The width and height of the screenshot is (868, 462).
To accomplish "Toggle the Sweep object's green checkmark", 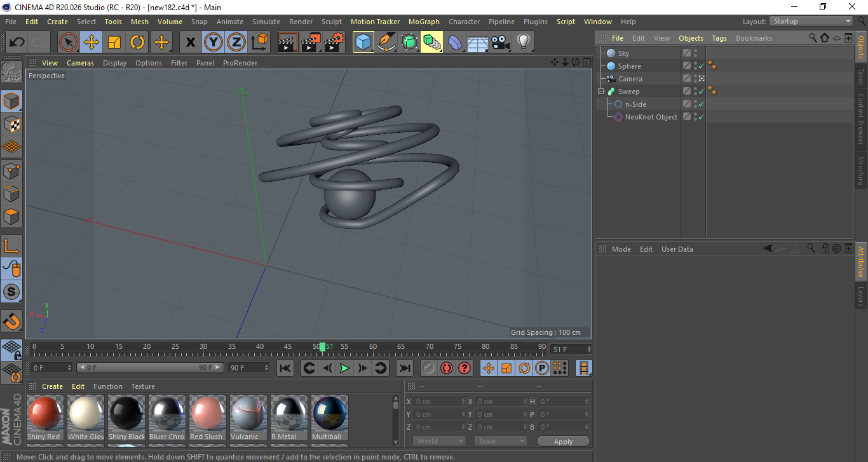I will 702,92.
